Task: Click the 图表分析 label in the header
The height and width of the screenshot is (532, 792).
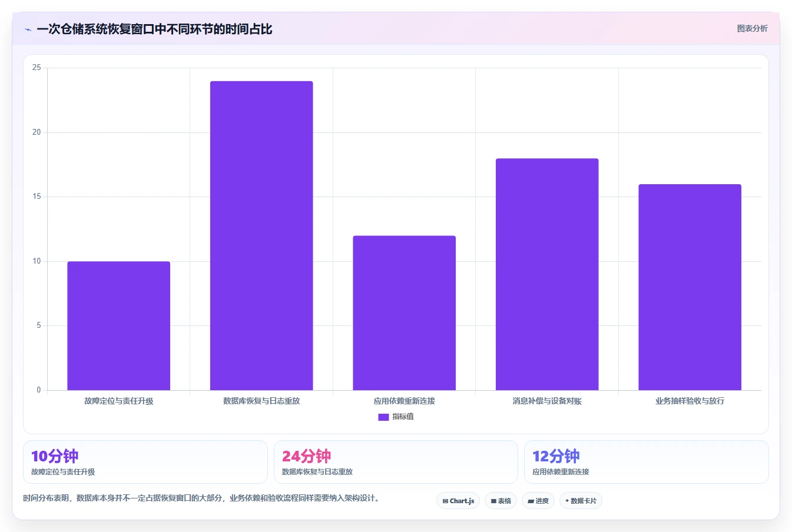Action: (752, 28)
